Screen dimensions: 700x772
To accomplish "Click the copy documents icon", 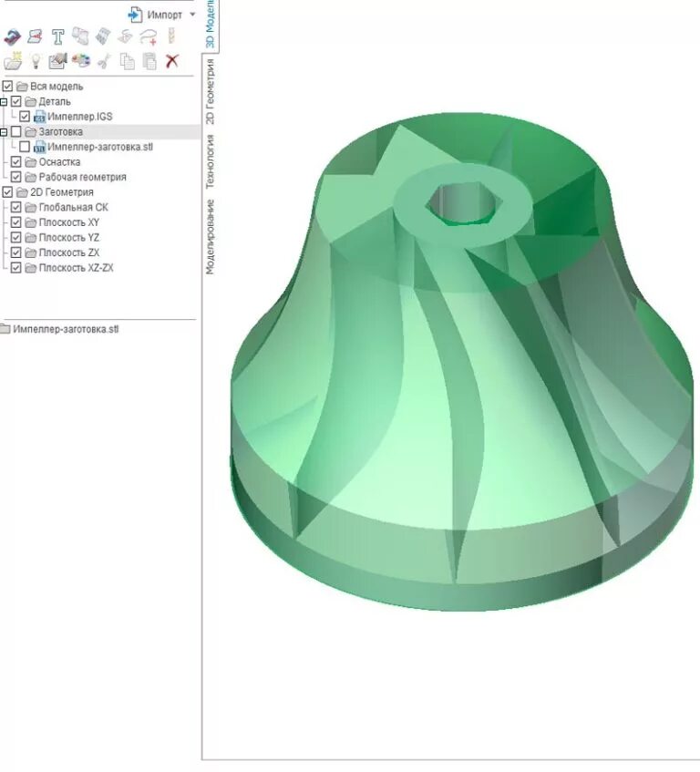I will coord(127,61).
